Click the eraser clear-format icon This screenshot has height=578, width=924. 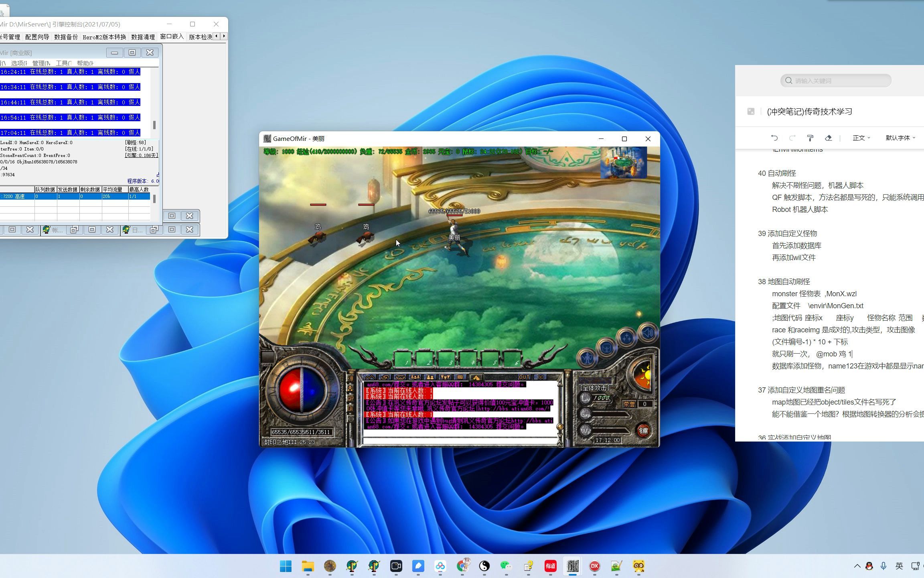829,138
